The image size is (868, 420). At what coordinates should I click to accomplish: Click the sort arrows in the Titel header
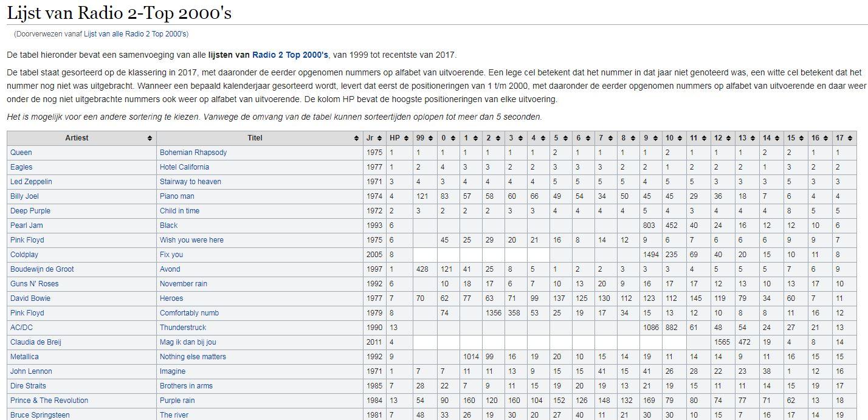pos(356,139)
